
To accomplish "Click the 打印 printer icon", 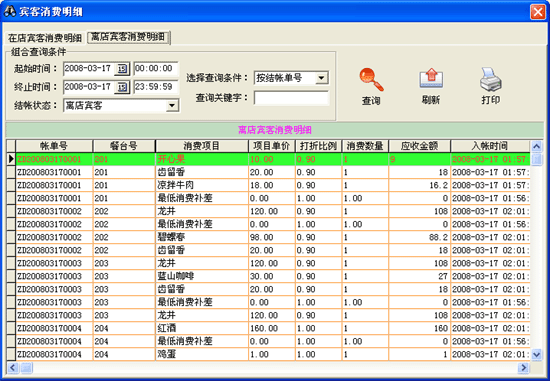I will [490, 79].
